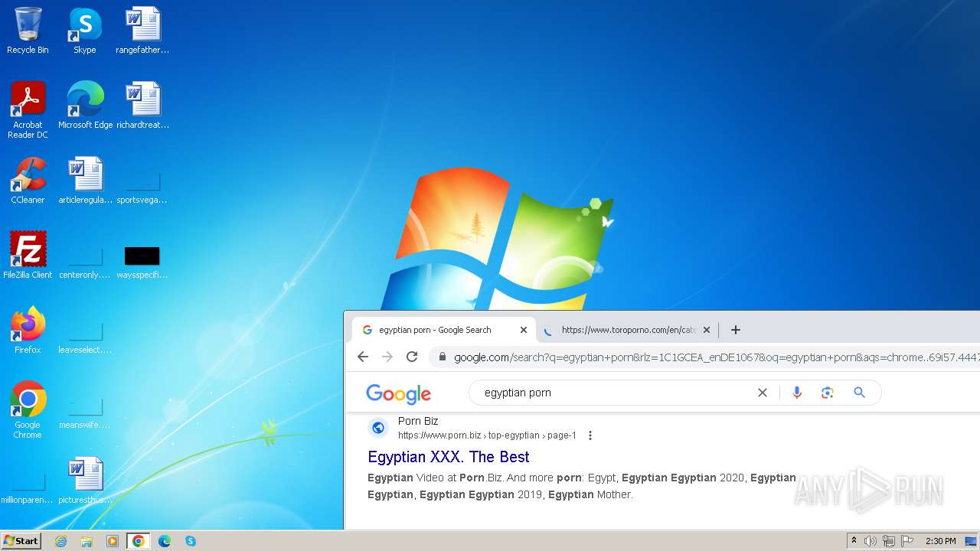Show hidden system tray icons

[x=854, y=541]
